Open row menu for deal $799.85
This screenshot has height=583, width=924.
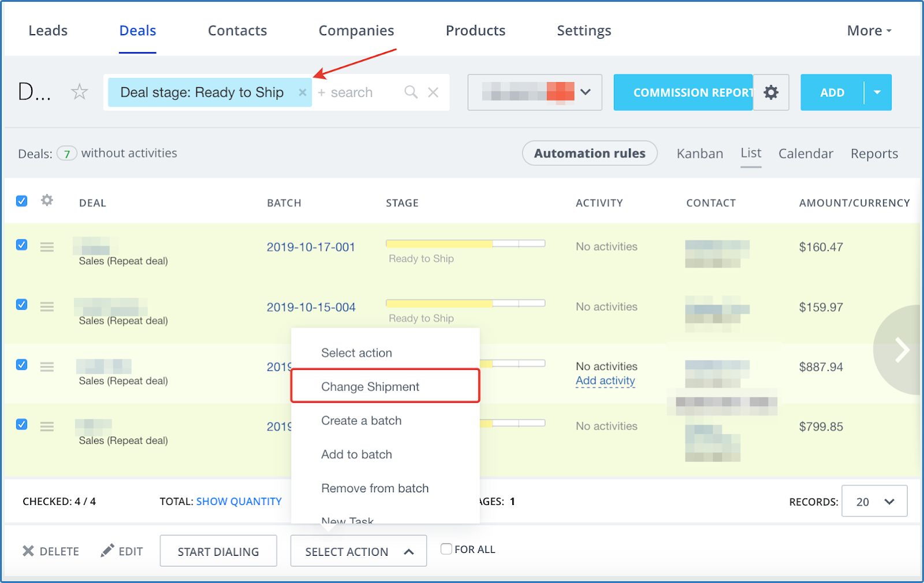(47, 426)
